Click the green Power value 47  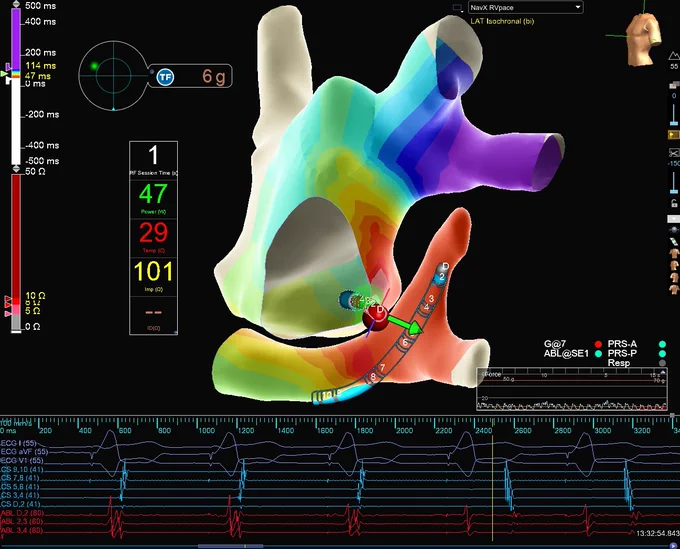pyautogui.click(x=154, y=194)
